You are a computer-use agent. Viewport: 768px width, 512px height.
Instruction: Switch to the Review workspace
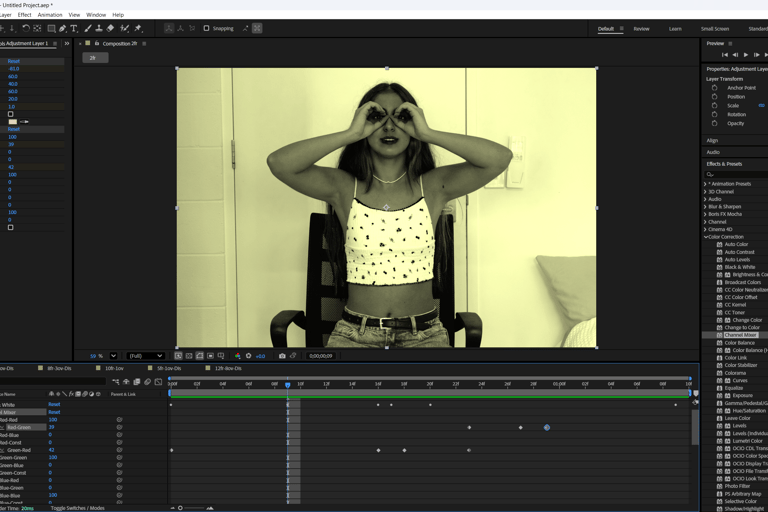(642, 29)
